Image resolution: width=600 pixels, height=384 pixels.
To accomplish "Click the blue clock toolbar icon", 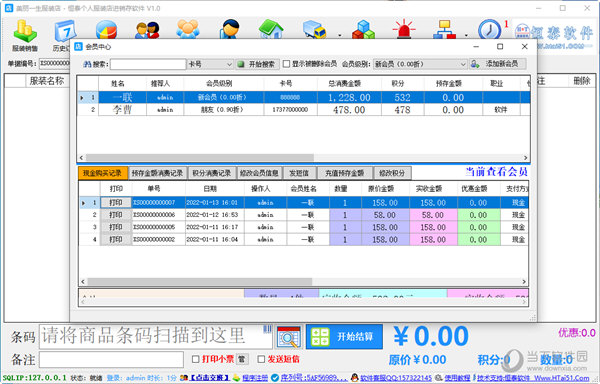I will 489,29.
